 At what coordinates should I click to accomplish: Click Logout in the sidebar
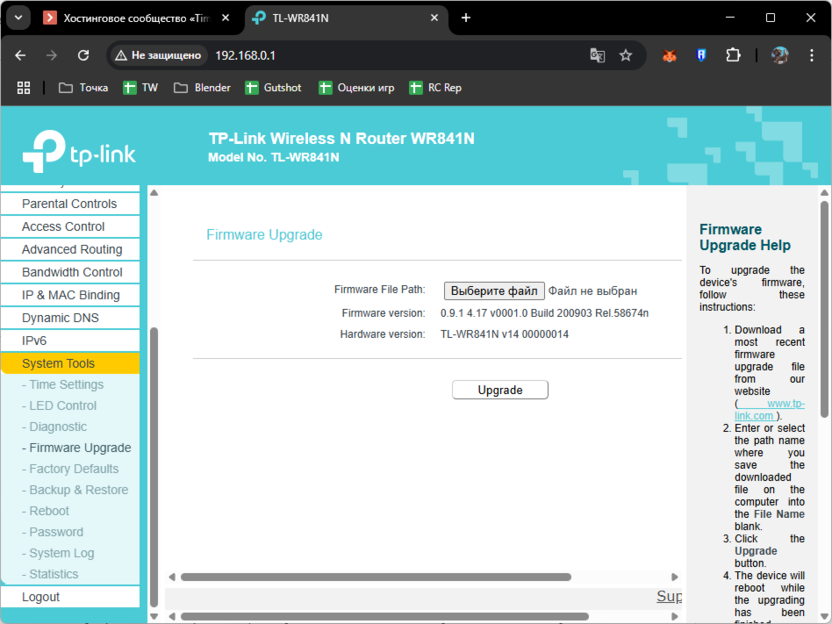70,597
